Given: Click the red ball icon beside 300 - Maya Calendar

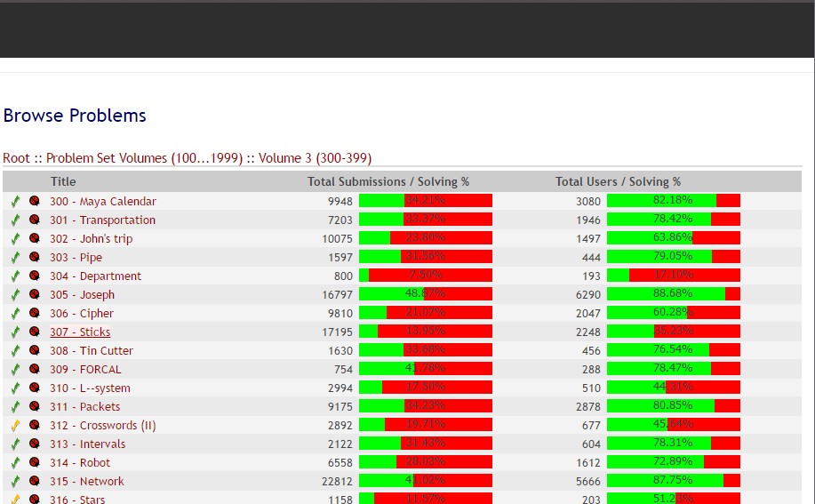Looking at the screenshot, I should point(35,201).
